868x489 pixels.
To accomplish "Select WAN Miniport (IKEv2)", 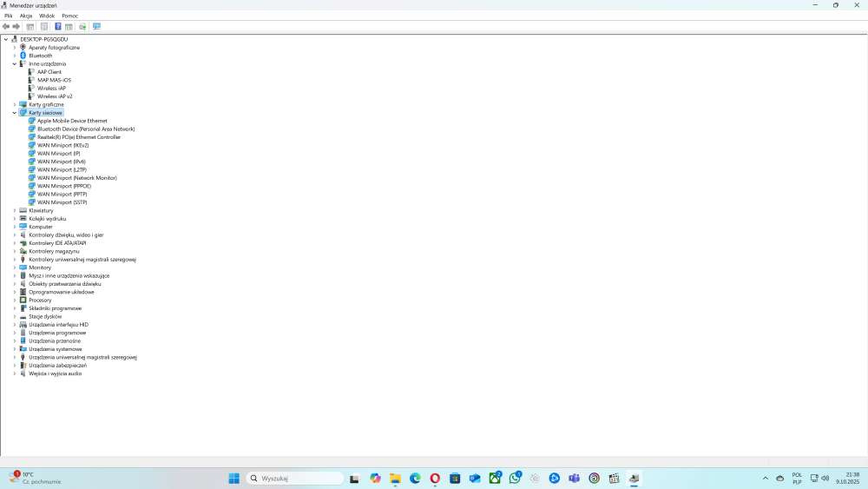I will coord(62,145).
